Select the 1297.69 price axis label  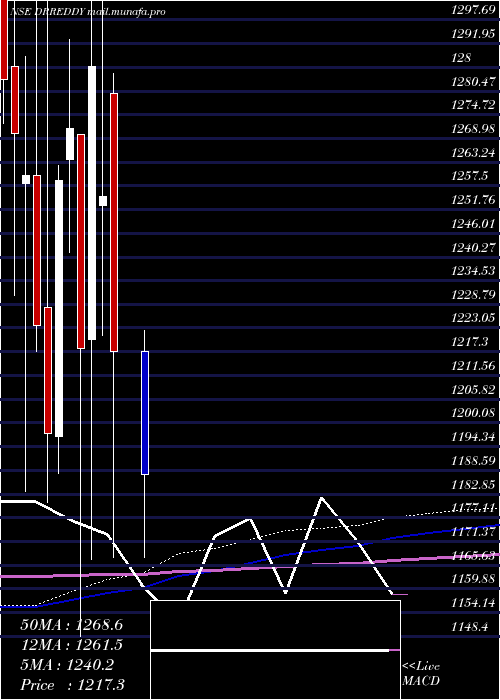point(473,11)
